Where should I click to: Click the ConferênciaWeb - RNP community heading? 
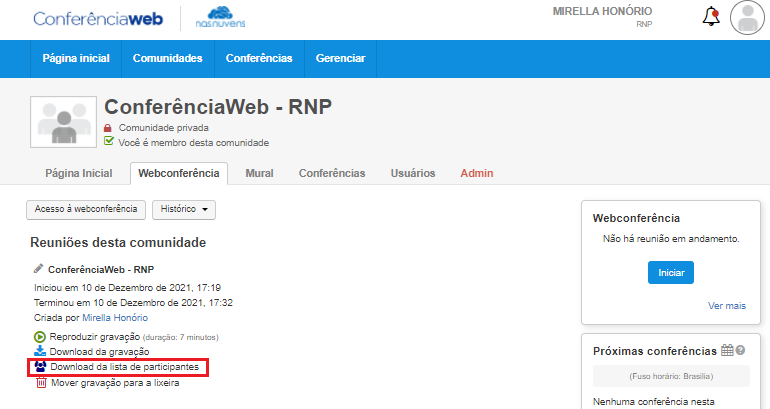(x=218, y=107)
